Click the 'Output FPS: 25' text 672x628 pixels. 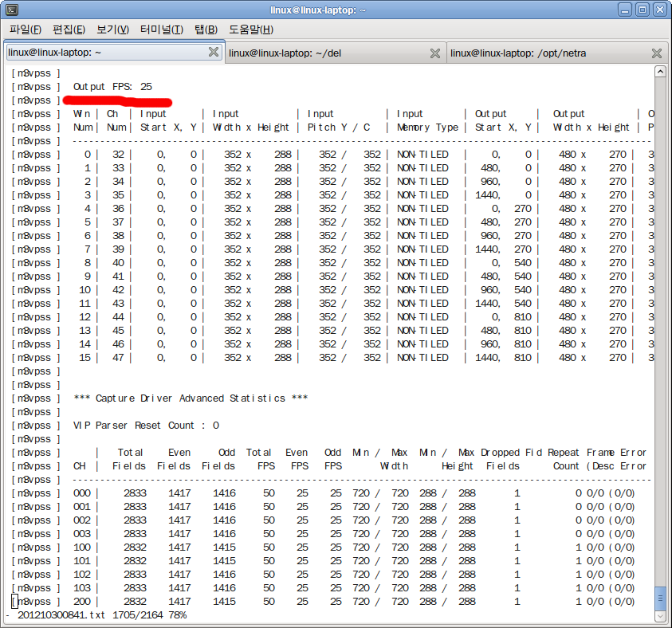(x=112, y=87)
